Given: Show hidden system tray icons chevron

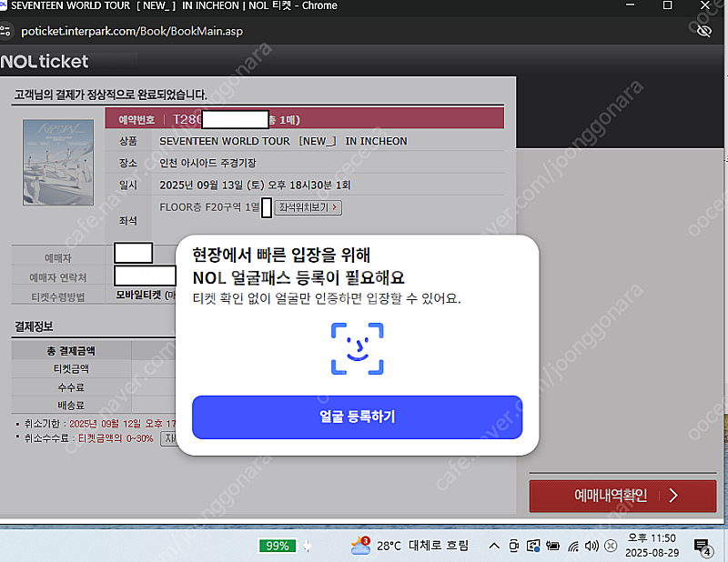Looking at the screenshot, I should point(494,546).
